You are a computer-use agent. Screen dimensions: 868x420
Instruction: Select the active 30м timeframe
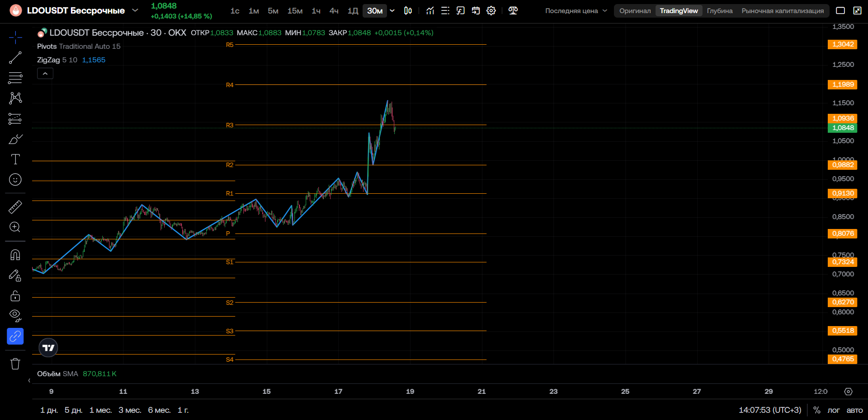tap(375, 11)
